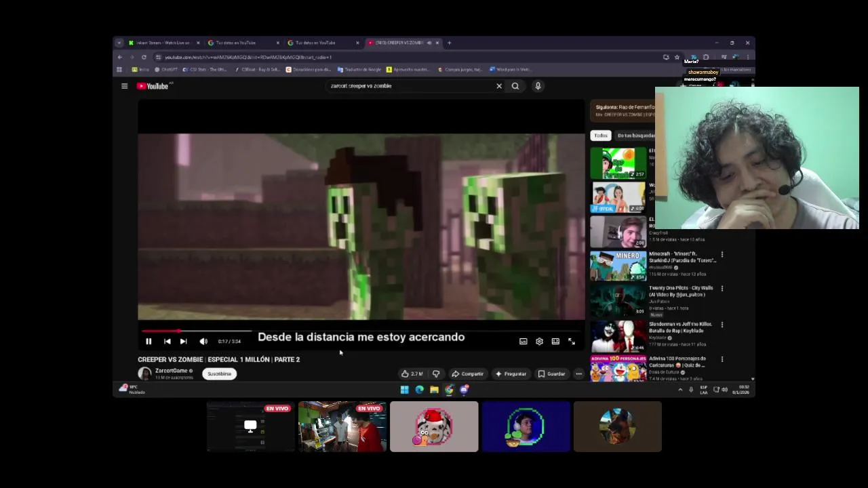This screenshot has width=868, height=488.
Task: Open ZarcortGame channel avatar
Action: [144, 373]
